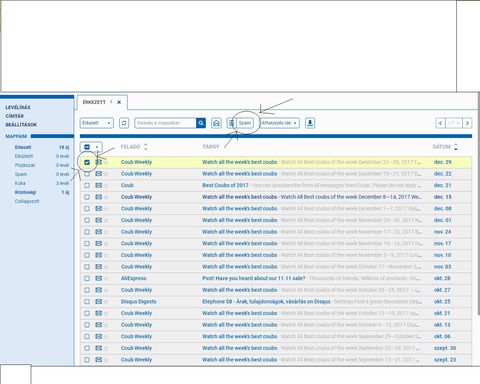
Task: Click the envelope icon on the nov. 24 row
Action: pos(99,232)
